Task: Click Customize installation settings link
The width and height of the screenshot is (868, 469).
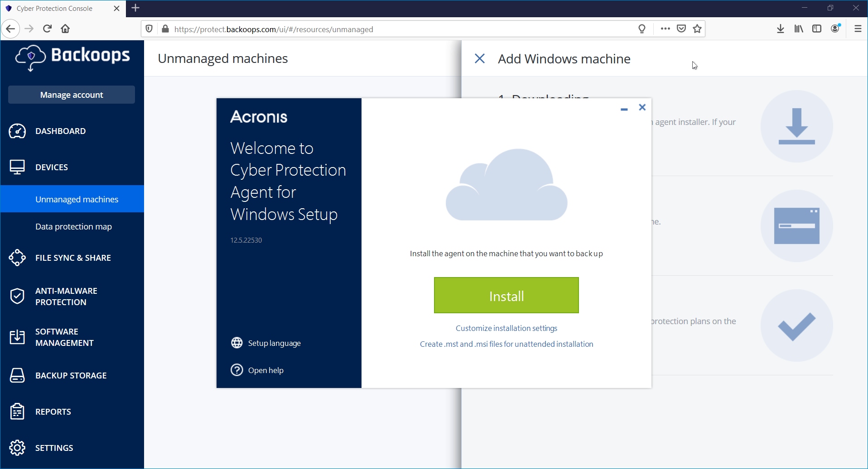Action: pos(506,328)
